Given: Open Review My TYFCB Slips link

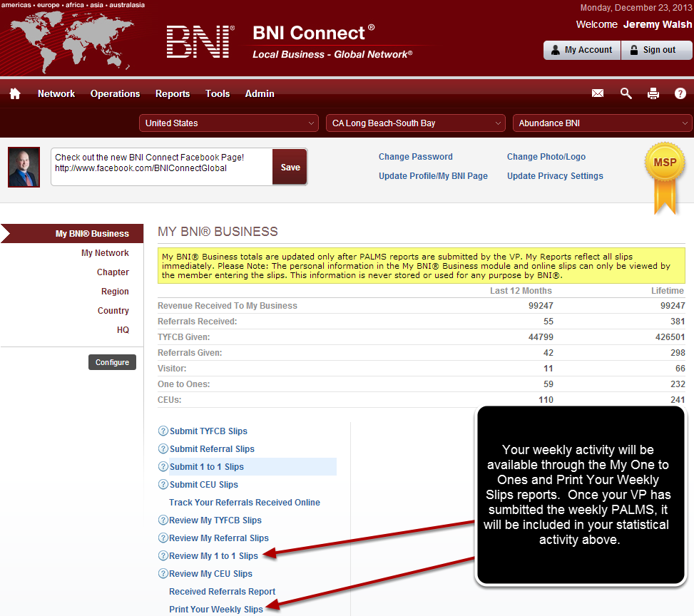Looking at the screenshot, I should pos(215,520).
